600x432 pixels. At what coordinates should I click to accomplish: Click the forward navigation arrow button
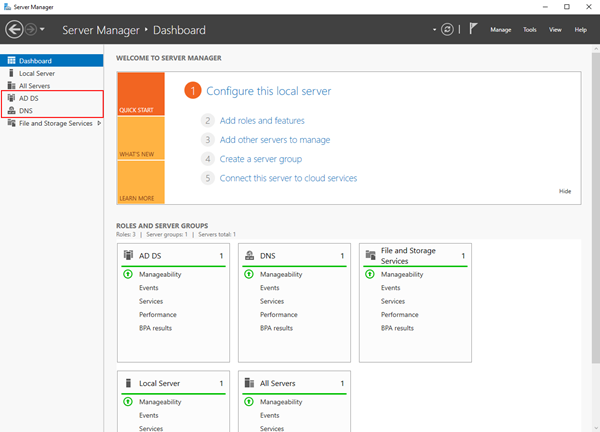pyautogui.click(x=31, y=29)
